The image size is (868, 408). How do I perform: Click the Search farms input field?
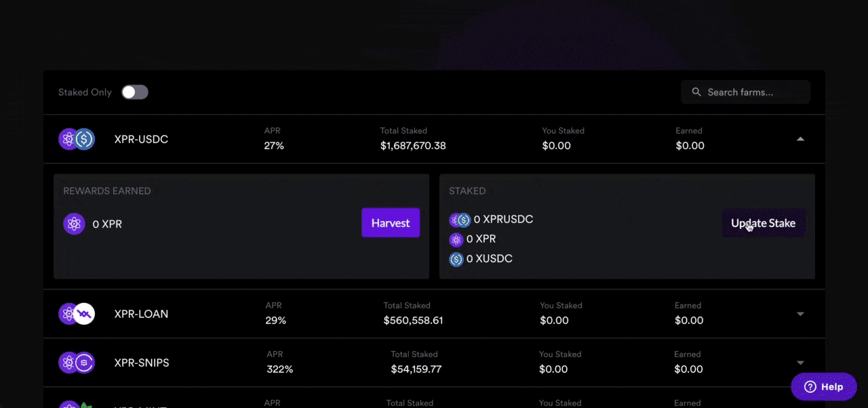tap(746, 91)
